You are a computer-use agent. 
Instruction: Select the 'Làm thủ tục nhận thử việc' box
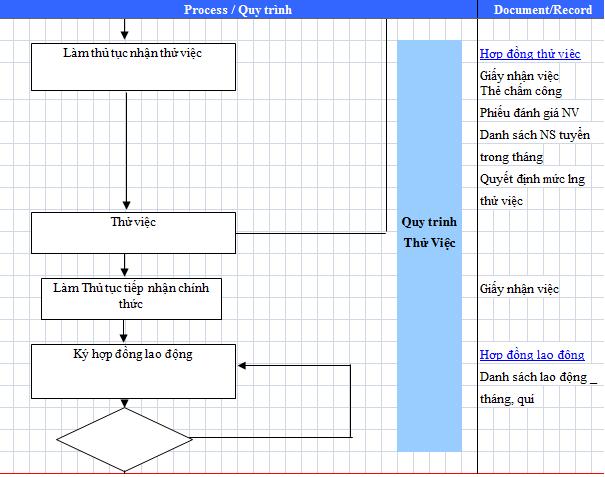click(133, 66)
